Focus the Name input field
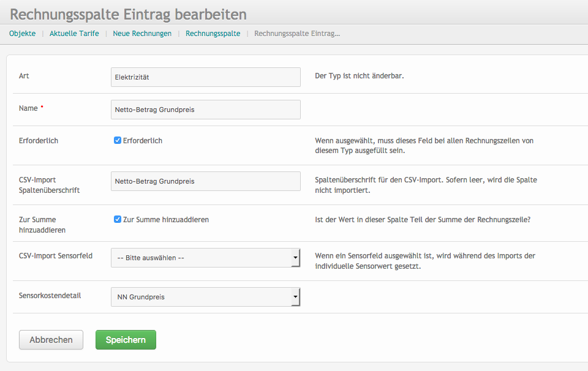Image resolution: width=588 pixels, height=371 pixels. [x=206, y=110]
